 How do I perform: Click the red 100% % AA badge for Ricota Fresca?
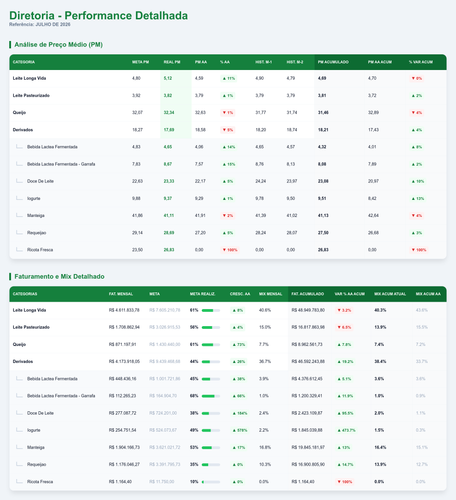(x=230, y=250)
